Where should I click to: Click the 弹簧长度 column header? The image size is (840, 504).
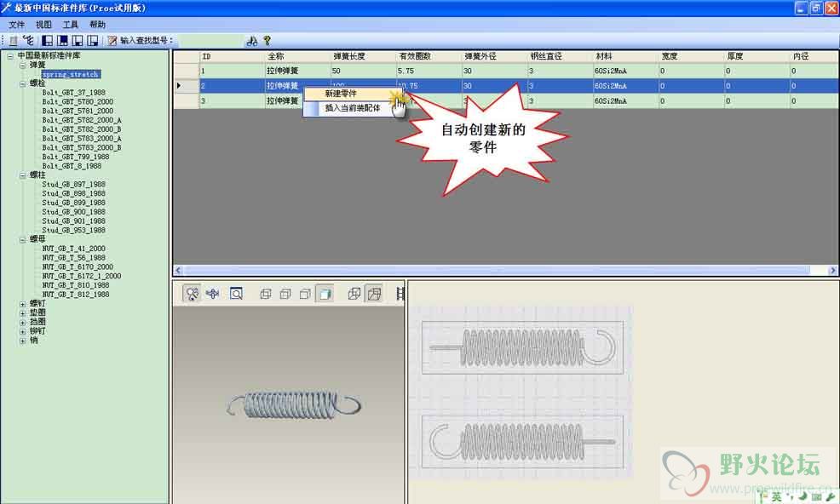tap(363, 56)
